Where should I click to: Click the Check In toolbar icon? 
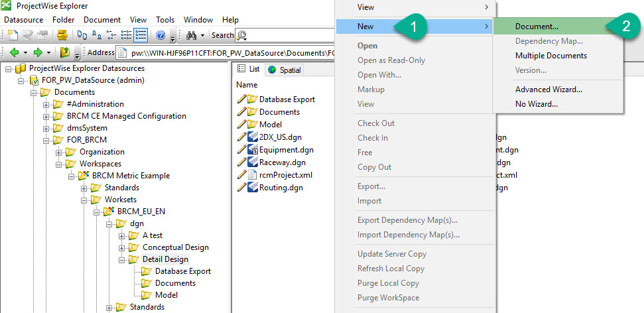point(42,35)
